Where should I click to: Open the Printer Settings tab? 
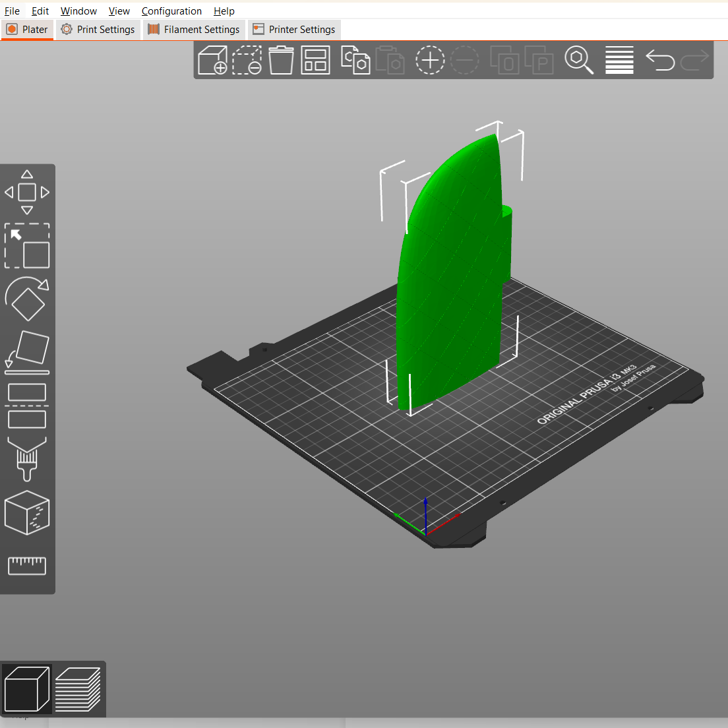coord(293,29)
